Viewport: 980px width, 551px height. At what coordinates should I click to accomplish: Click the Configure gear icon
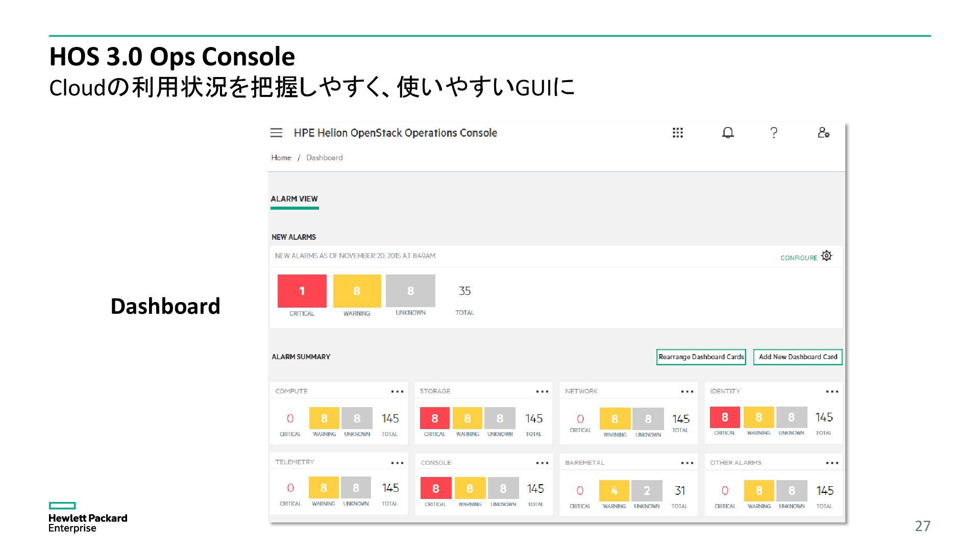[827, 256]
